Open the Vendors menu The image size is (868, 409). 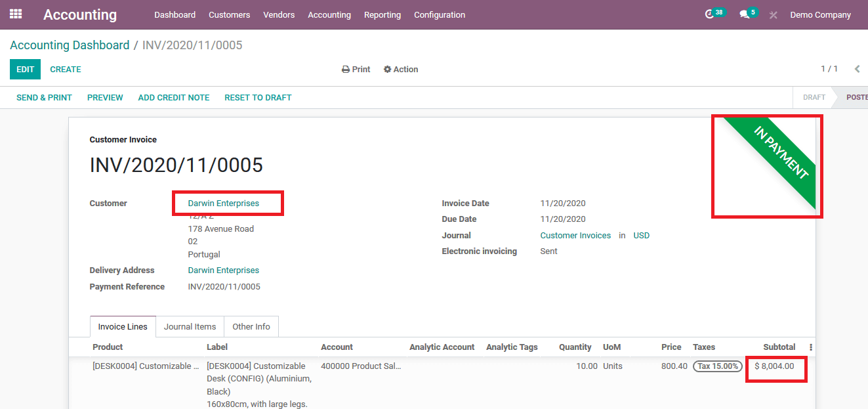pos(279,14)
